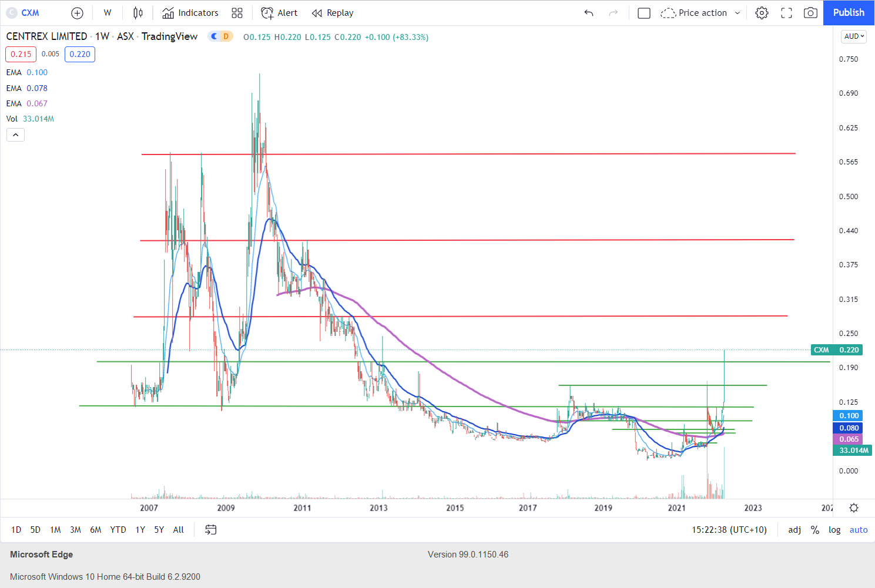This screenshot has width=875, height=588.
Task: Select the EMA 0.078 indicator legend
Action: point(27,88)
